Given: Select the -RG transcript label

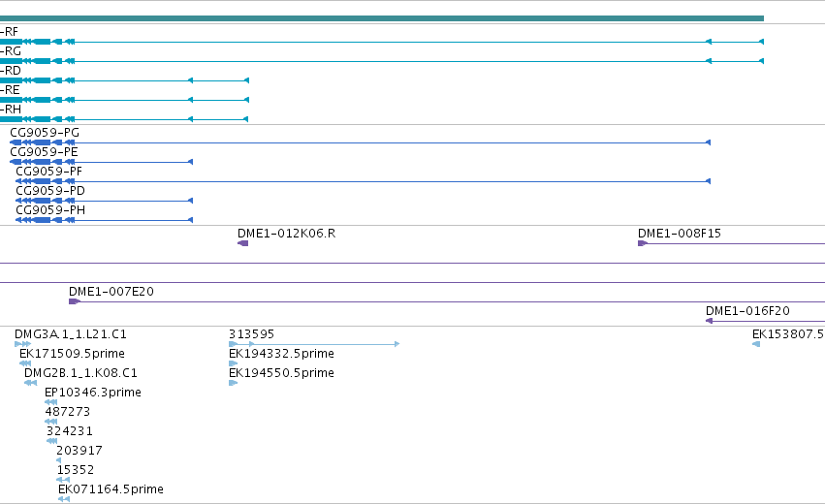Looking at the screenshot, I should pos(11,51).
